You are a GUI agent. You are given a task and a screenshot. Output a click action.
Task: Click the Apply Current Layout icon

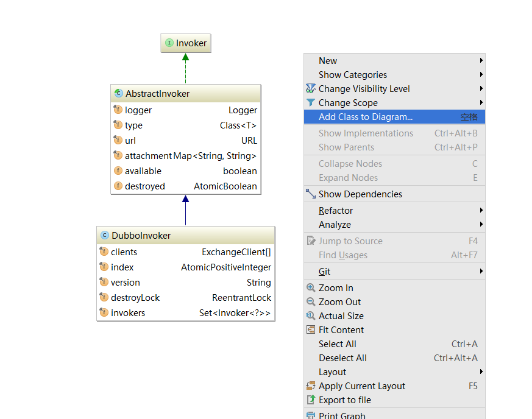pyautogui.click(x=311, y=386)
